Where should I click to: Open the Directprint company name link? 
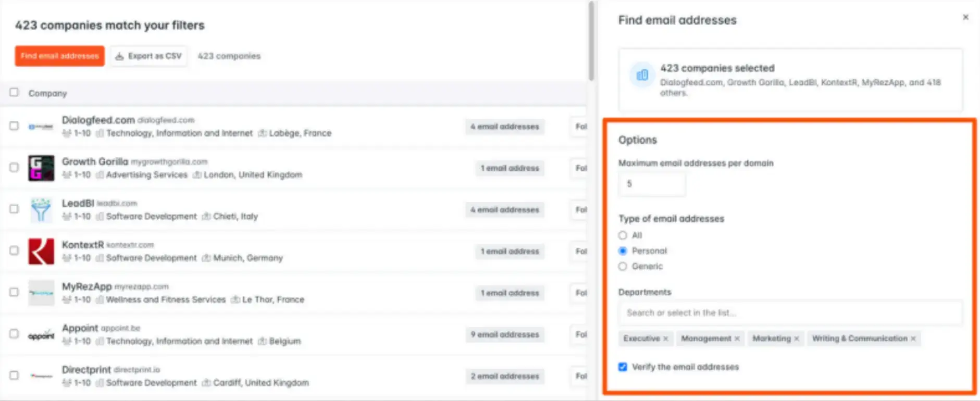pos(86,370)
